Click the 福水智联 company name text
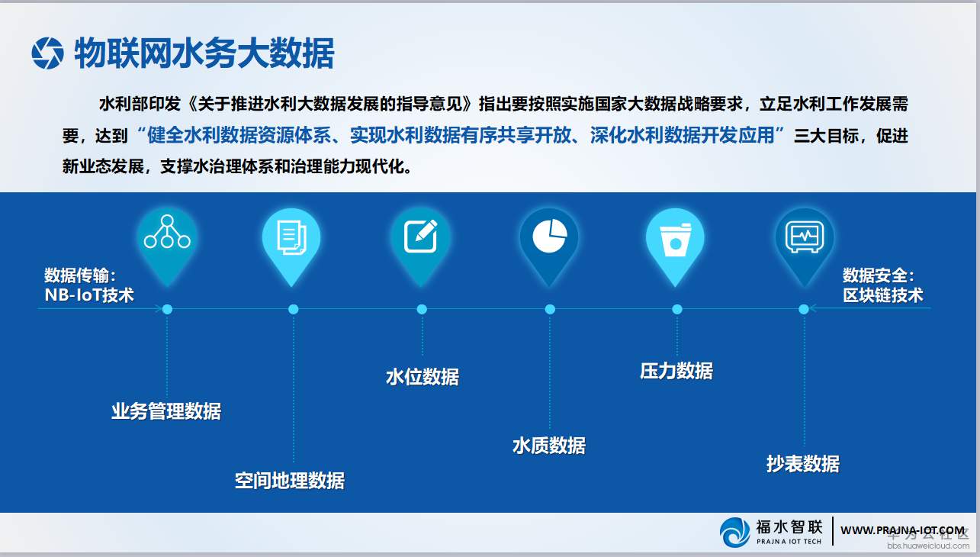Screen dimensions: 980x557 coord(789,526)
